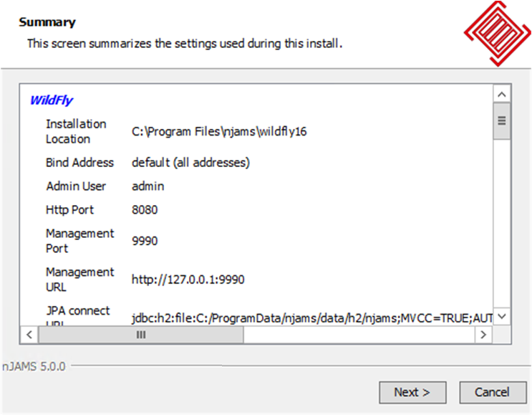532x415 pixels.
Task: Click the JPA connect label
Action: [x=78, y=315]
